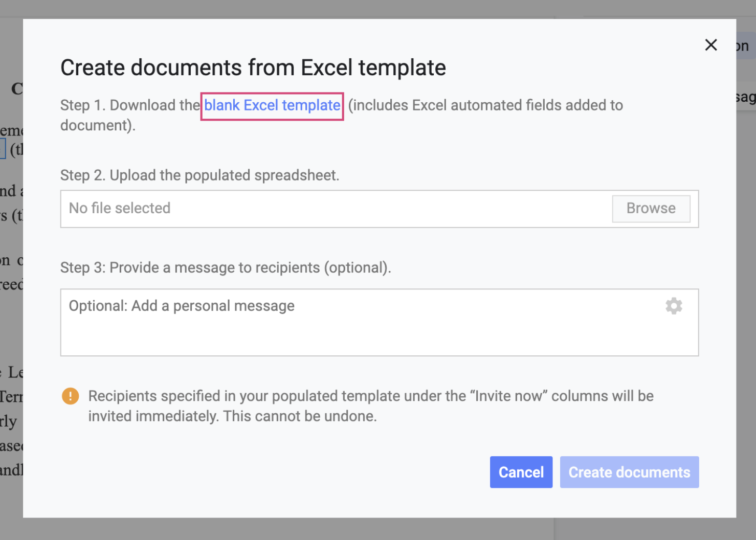Click the recipients warning message text

(x=371, y=406)
